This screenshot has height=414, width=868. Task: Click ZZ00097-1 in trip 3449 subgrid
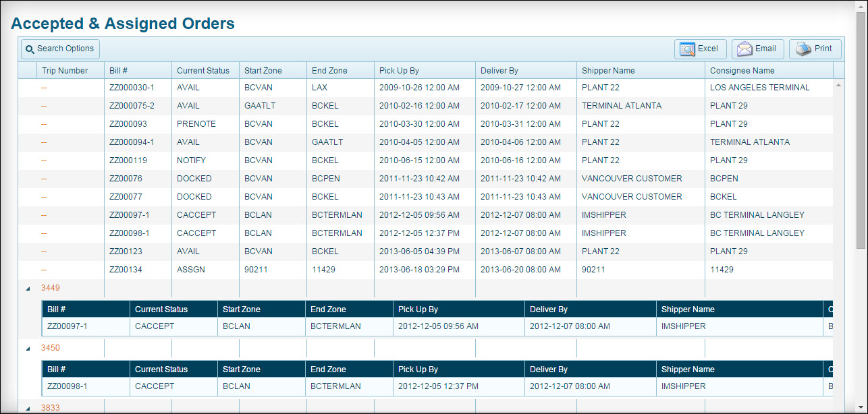pyautogui.click(x=67, y=326)
